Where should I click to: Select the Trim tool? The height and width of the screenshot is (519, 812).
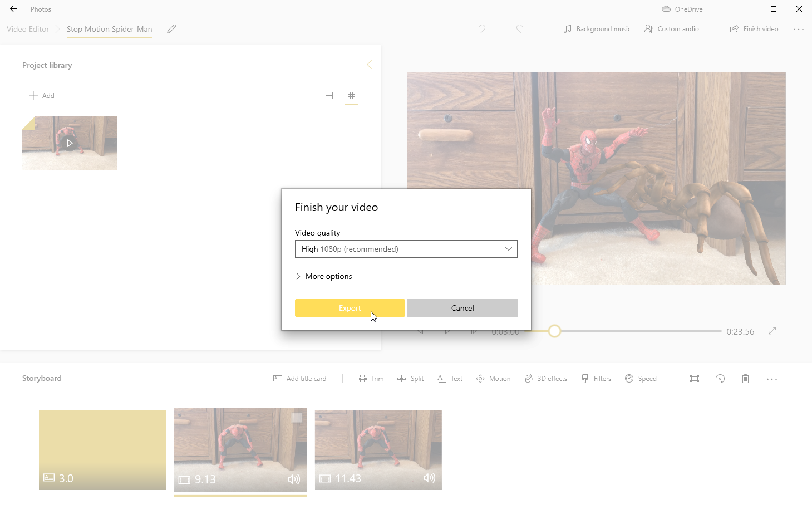(x=371, y=379)
